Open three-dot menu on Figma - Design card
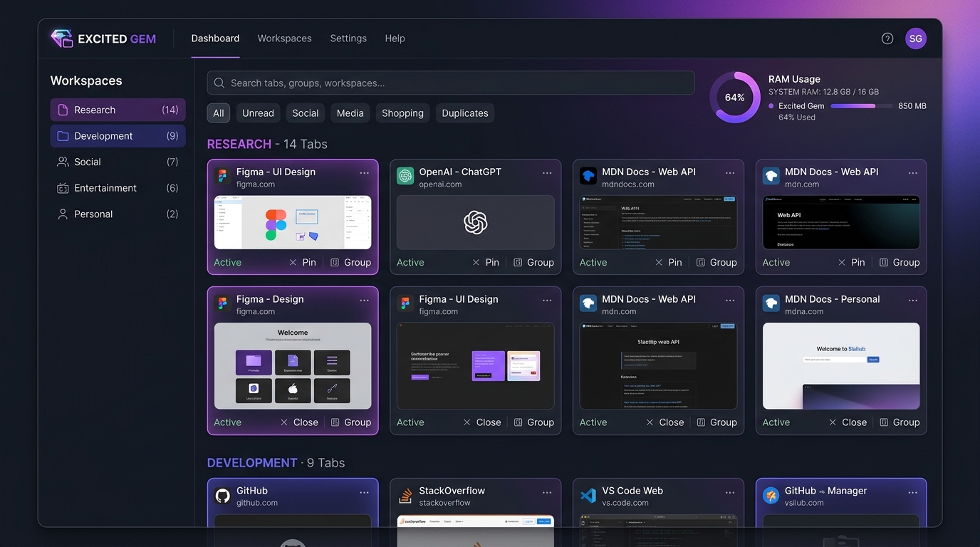The height and width of the screenshot is (547, 980). coord(364,301)
